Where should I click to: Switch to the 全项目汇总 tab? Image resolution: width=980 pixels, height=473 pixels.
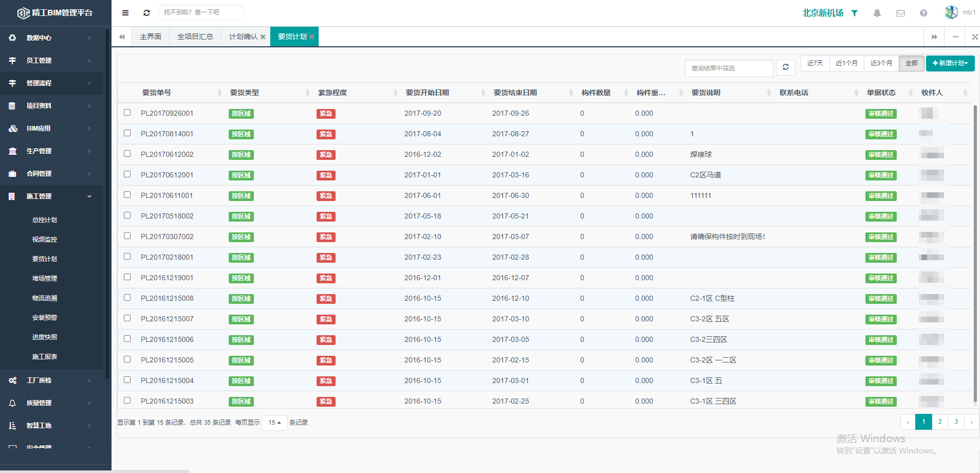click(195, 37)
